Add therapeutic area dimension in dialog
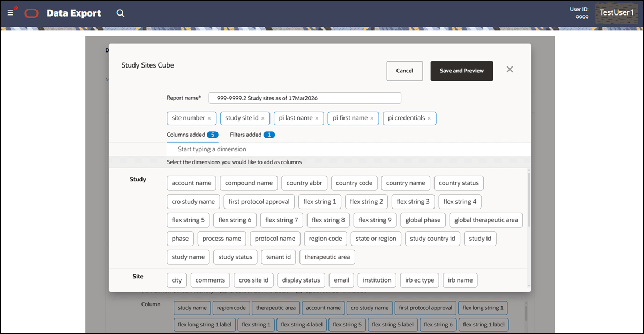The image size is (644, 334). [x=327, y=257]
